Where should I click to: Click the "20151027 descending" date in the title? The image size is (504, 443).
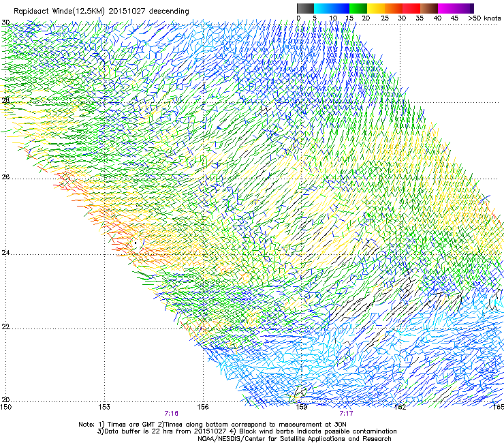pos(149,12)
